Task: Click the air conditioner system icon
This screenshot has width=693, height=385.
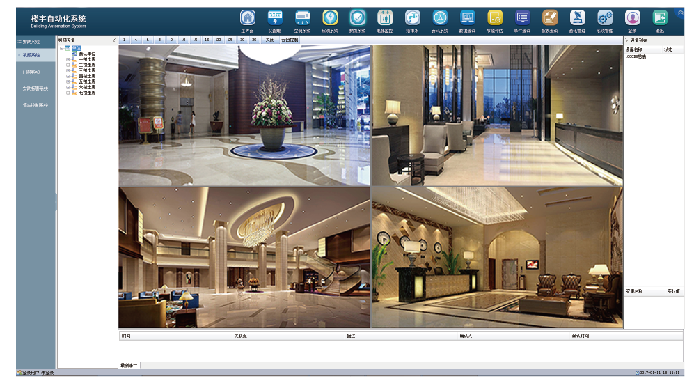Action: [x=302, y=18]
